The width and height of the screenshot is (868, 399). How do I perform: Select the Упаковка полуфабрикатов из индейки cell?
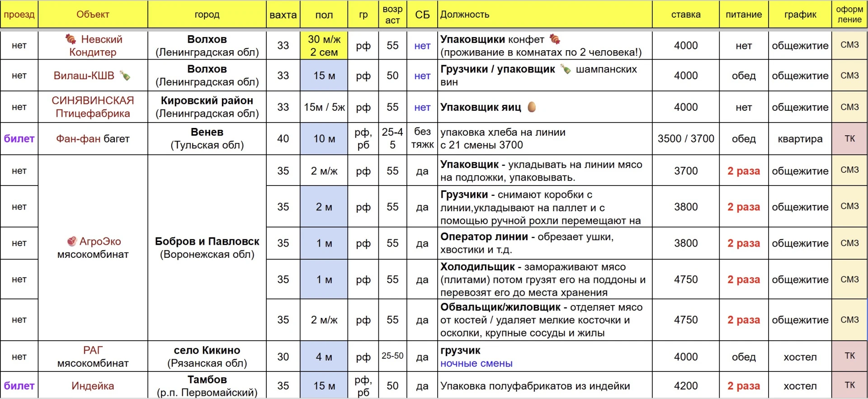click(x=545, y=386)
